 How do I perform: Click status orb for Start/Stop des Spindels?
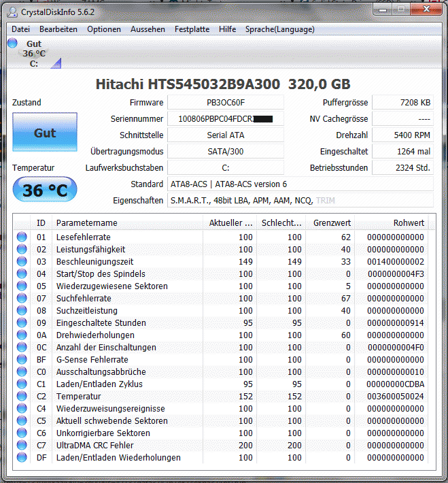click(22, 273)
